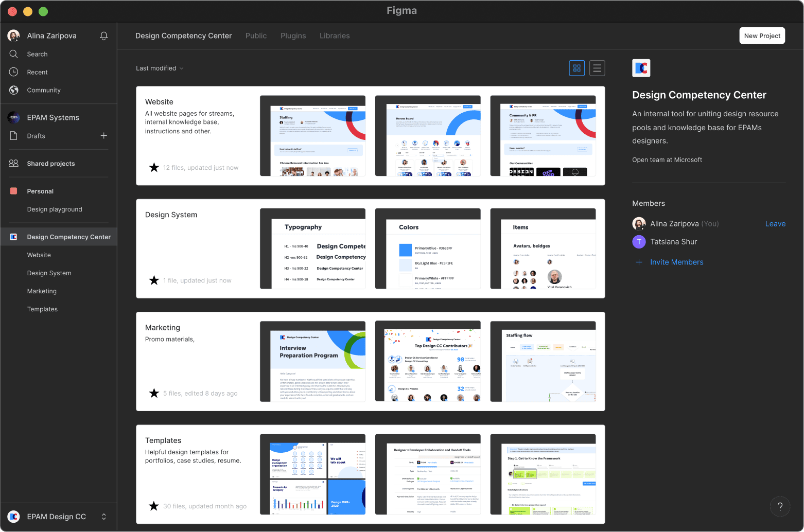Open Recent via the clock icon
Screen dimensions: 804x532
coord(14,72)
